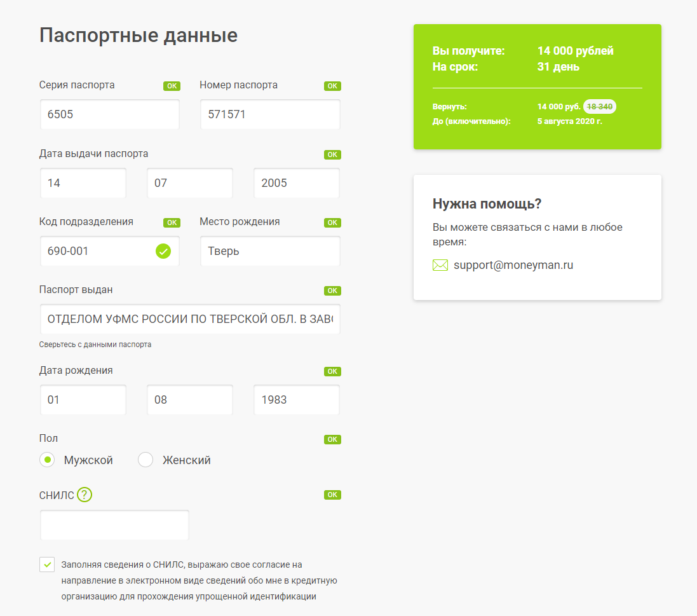697x616 pixels.
Task: Click the СНИЛС field label
Action: (57, 495)
